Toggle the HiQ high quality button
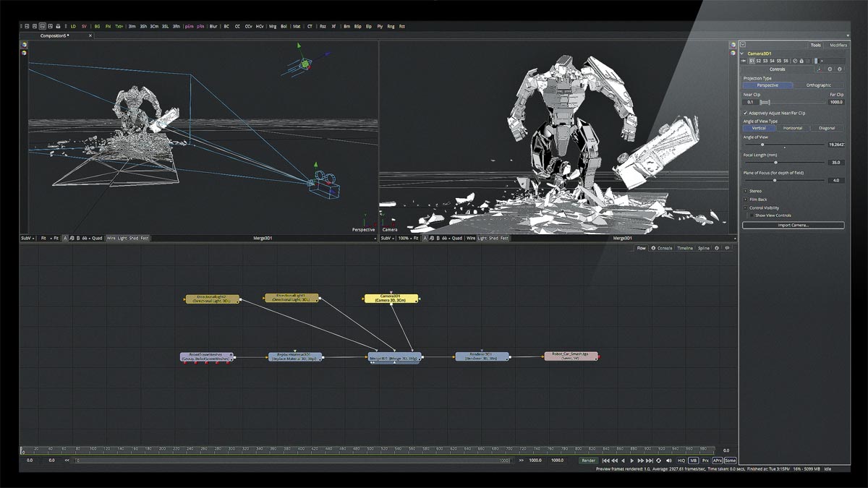 (681, 461)
